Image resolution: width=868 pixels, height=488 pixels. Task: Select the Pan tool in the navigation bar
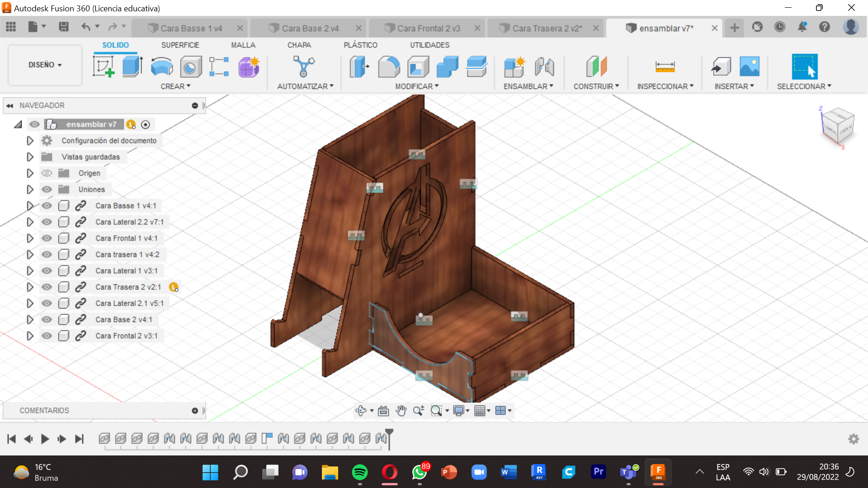point(401,410)
